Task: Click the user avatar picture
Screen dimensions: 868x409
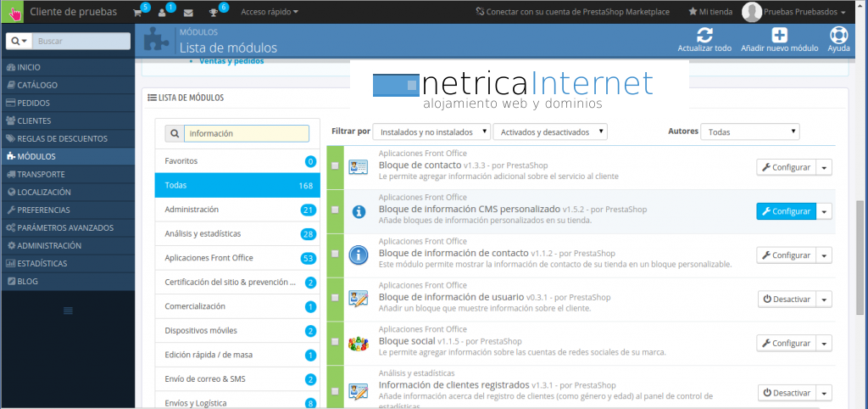Action: pyautogui.click(x=751, y=12)
